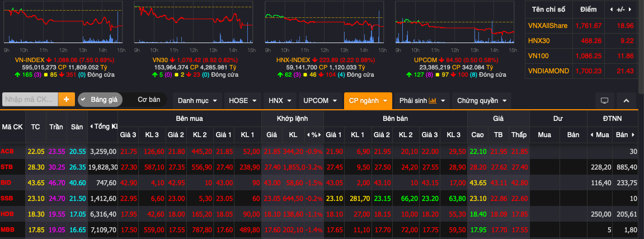Click the VN30 label under its chart

coord(161,60)
